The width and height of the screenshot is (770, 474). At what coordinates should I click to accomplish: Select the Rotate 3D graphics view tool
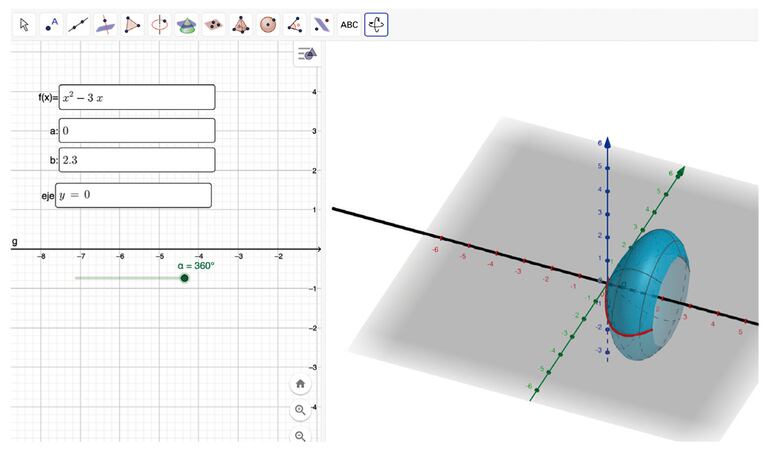(x=376, y=25)
